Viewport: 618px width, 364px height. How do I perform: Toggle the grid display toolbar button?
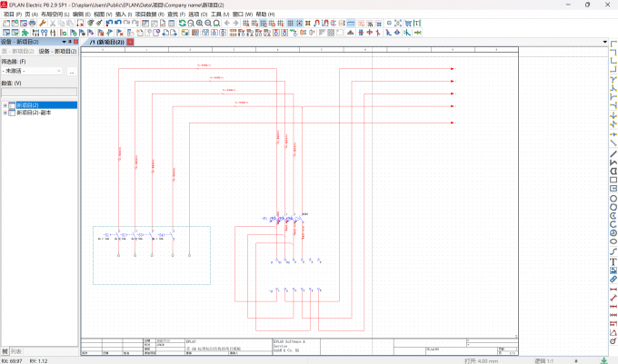pyautogui.click(x=291, y=24)
